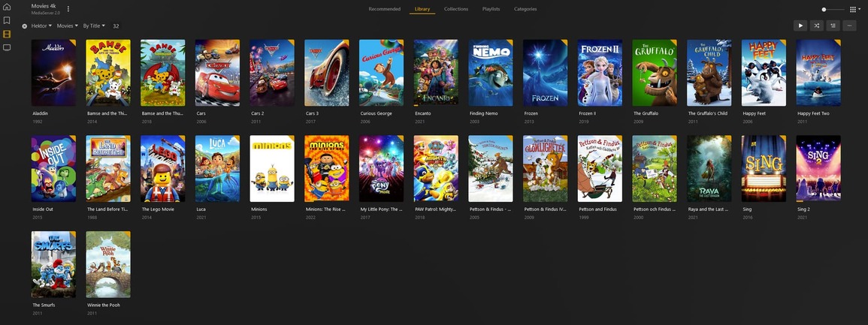Open the Aladdin poster

(53, 72)
